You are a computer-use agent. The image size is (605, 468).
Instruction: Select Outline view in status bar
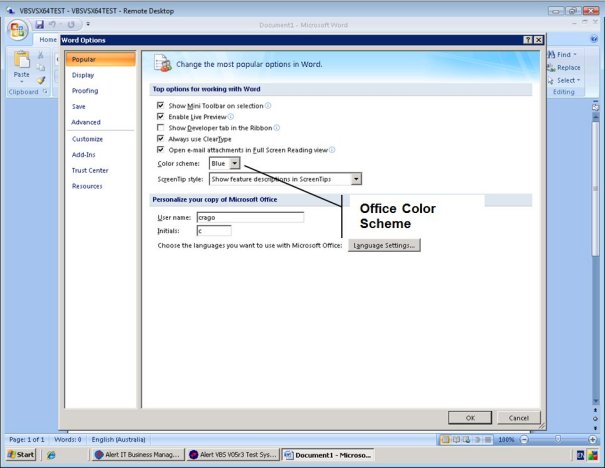point(477,439)
